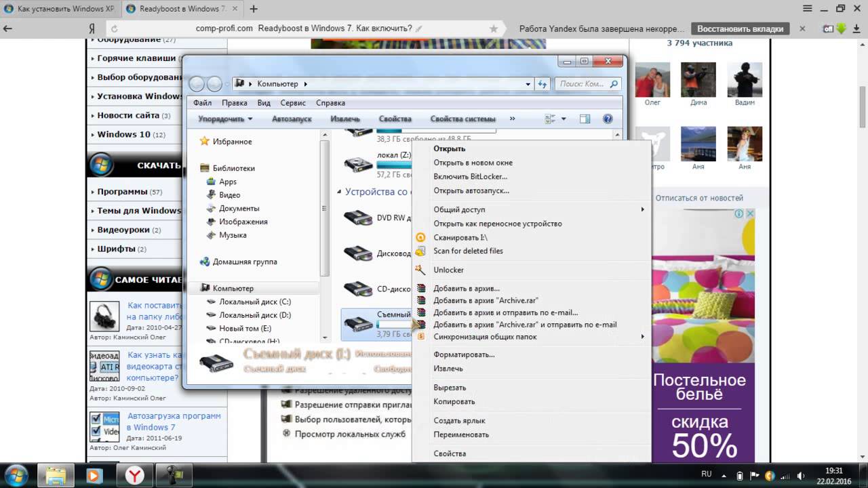Select the CD drive icon in device list
The width and height of the screenshot is (868, 488).
point(357,289)
